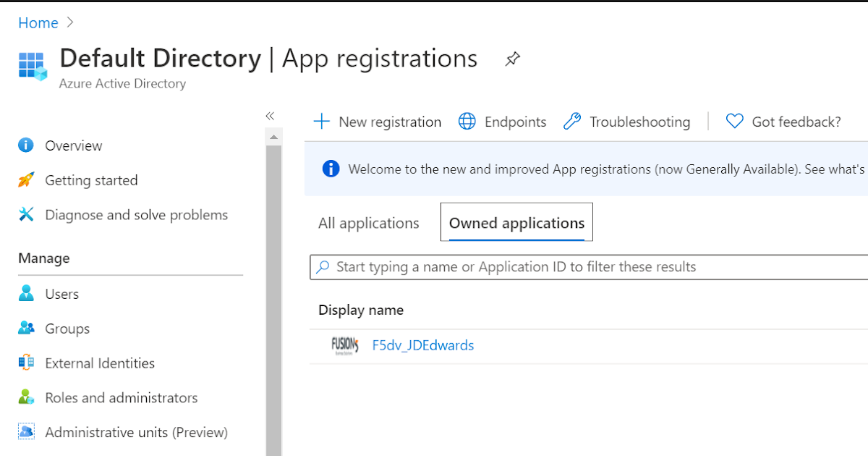Pin Default Directory App registrations page
The width and height of the screenshot is (868, 456).
(512, 59)
